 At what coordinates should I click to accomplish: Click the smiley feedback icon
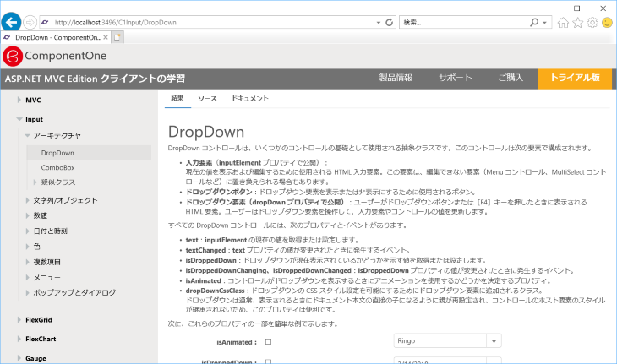607,23
